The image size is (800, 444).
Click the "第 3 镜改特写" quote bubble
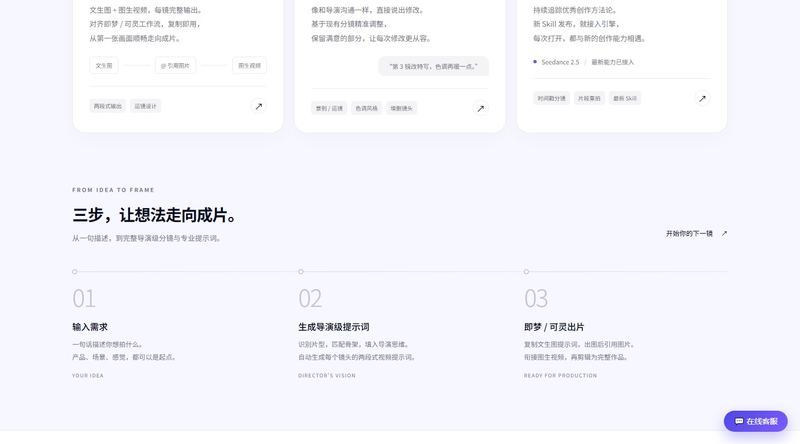[433, 66]
